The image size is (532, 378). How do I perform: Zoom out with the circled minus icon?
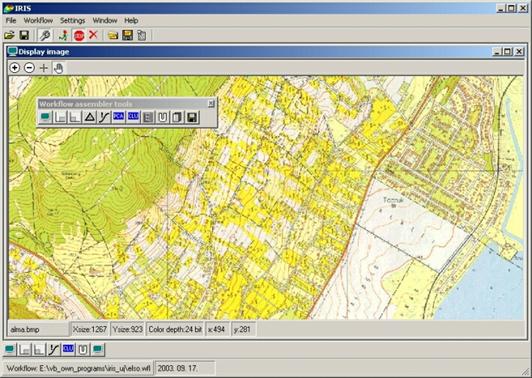(30, 68)
